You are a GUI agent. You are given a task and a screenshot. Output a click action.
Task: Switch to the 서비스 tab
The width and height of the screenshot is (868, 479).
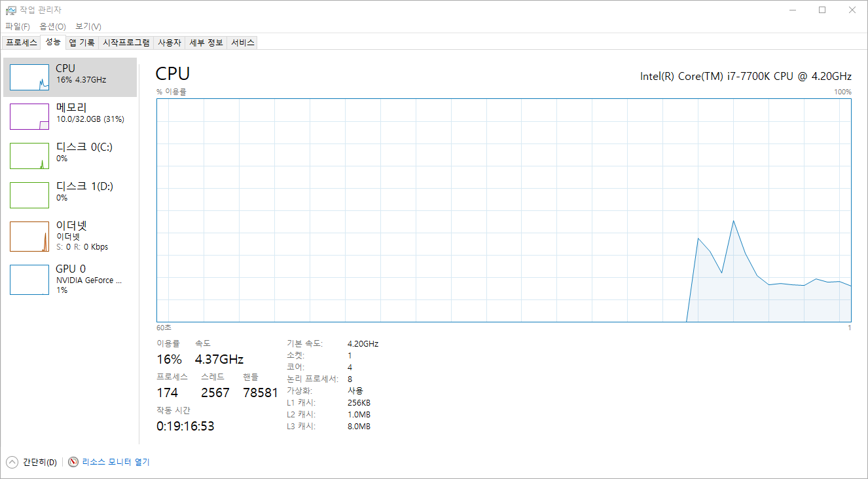coord(242,43)
